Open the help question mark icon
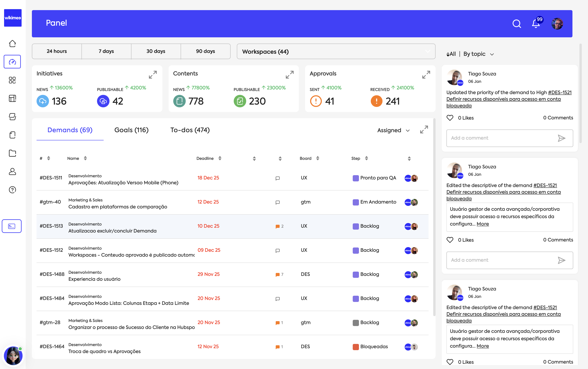Screen dimensions: 588x369 (12, 190)
